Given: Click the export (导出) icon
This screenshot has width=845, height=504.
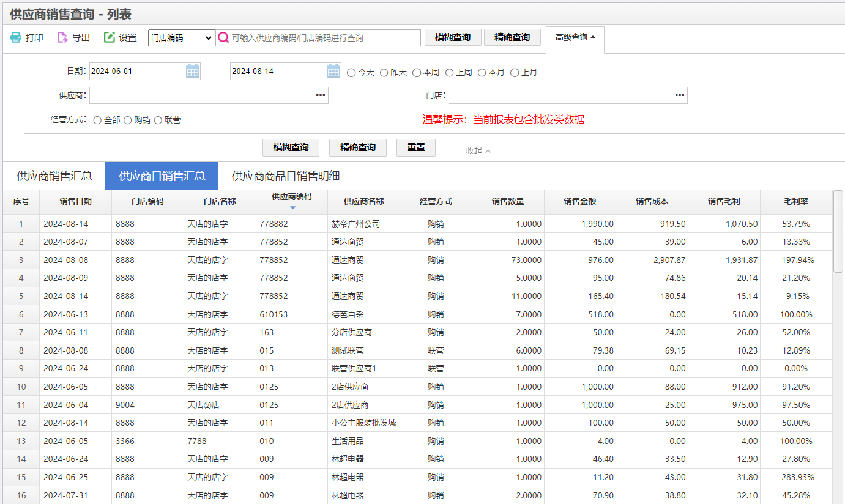Looking at the screenshot, I should coord(62,37).
